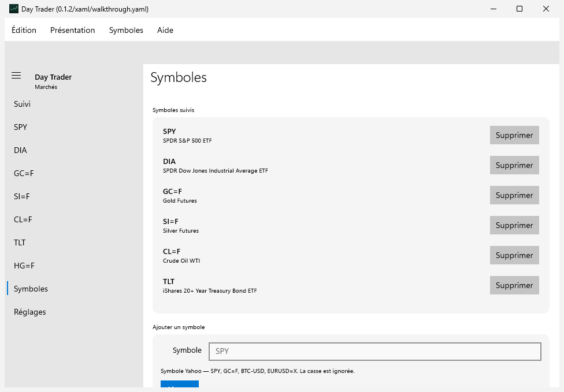Screen dimensions: 564x392
Task: Click the Ajouter un symbole section label
Action: tap(179, 327)
